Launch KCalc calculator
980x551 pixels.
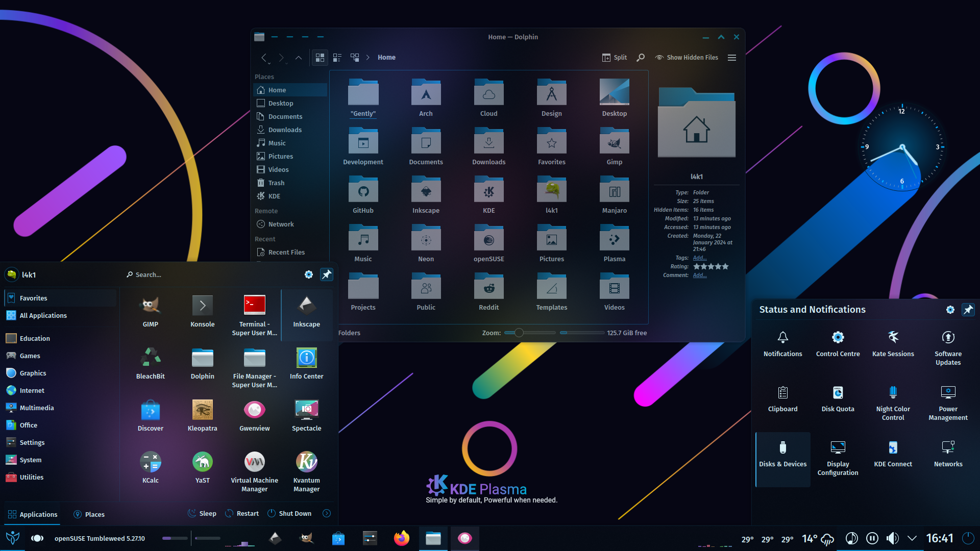[150, 468]
